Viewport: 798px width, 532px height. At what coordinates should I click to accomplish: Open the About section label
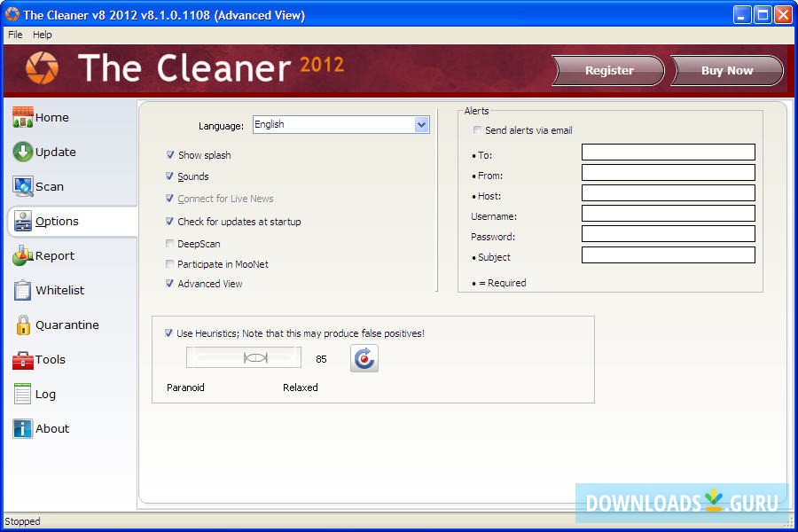pos(52,428)
